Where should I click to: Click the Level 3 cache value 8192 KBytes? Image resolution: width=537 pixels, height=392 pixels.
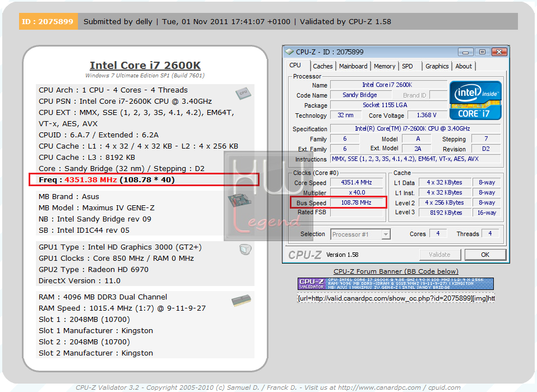pyautogui.click(x=446, y=213)
